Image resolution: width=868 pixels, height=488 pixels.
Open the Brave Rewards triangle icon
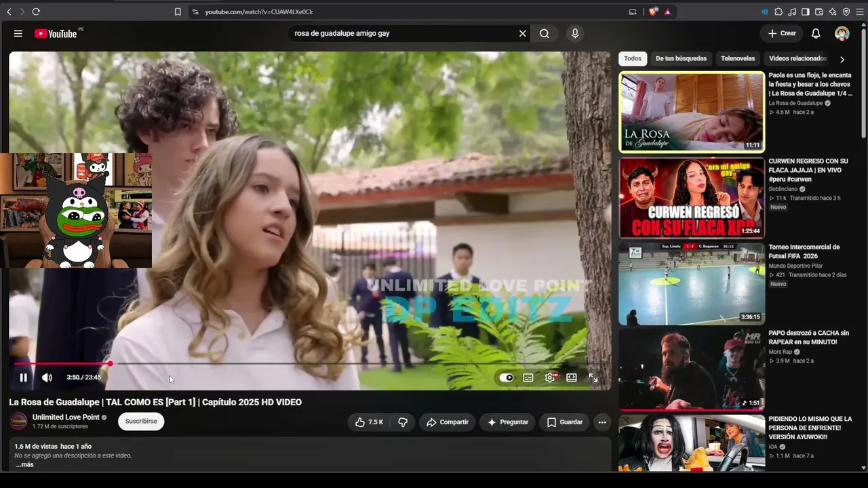tap(668, 12)
